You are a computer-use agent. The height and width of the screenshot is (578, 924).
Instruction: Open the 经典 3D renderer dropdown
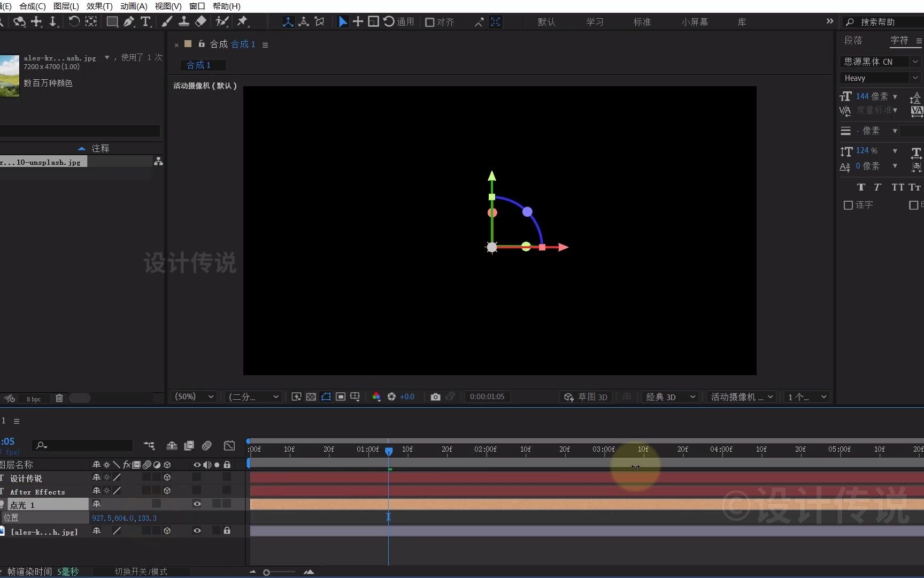point(669,397)
